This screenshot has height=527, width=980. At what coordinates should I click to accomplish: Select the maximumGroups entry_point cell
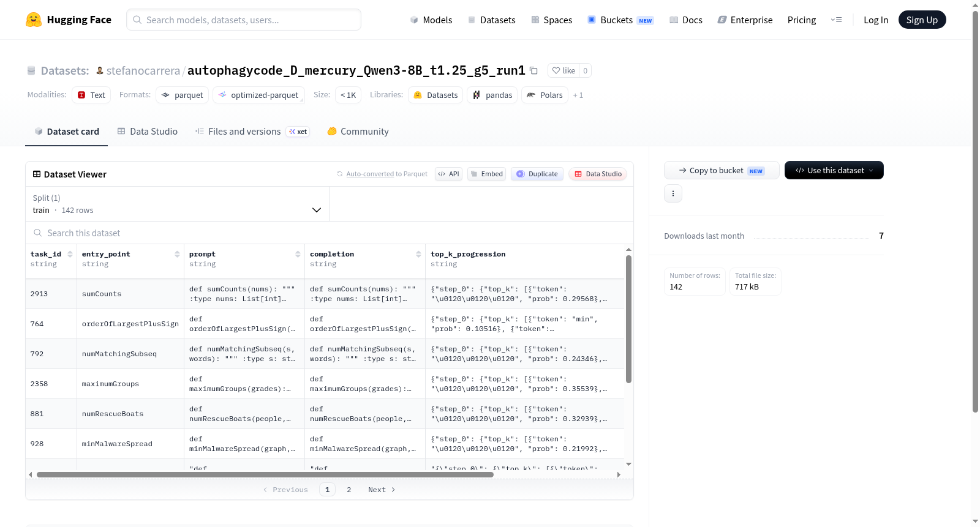click(x=130, y=384)
